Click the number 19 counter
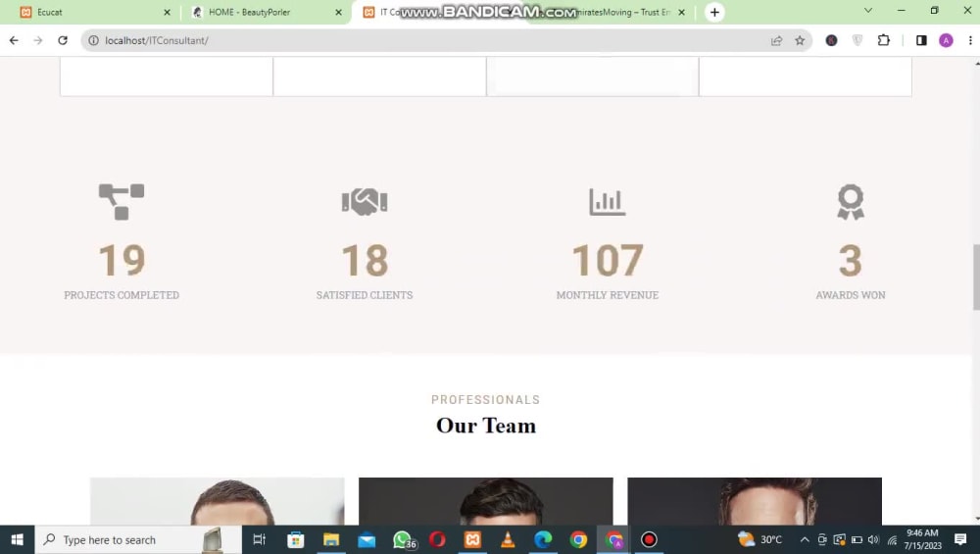This screenshot has height=554, width=980. [122, 260]
